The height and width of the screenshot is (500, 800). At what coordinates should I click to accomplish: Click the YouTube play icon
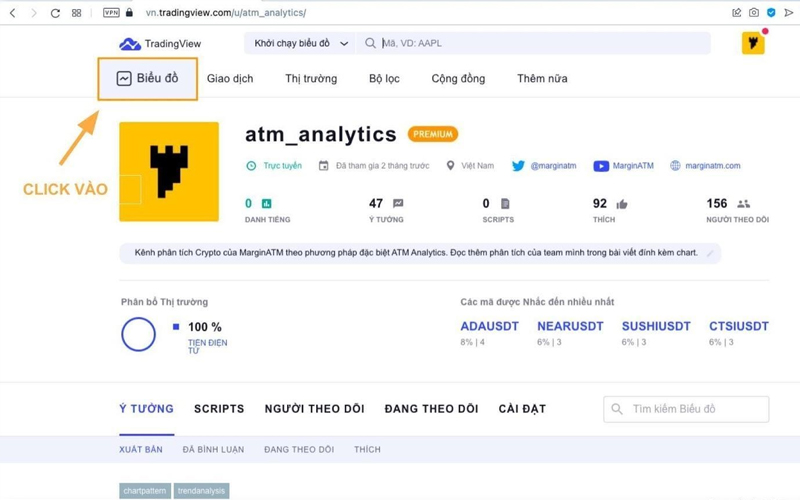click(601, 166)
